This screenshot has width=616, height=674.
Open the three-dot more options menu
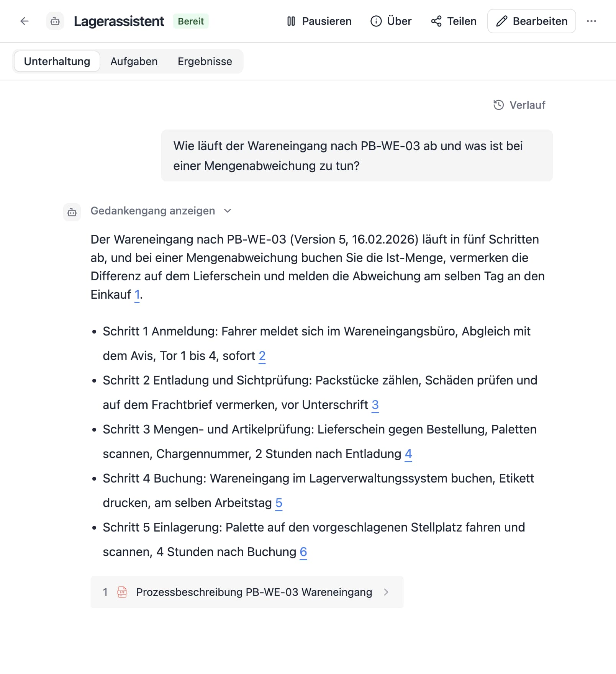(591, 21)
